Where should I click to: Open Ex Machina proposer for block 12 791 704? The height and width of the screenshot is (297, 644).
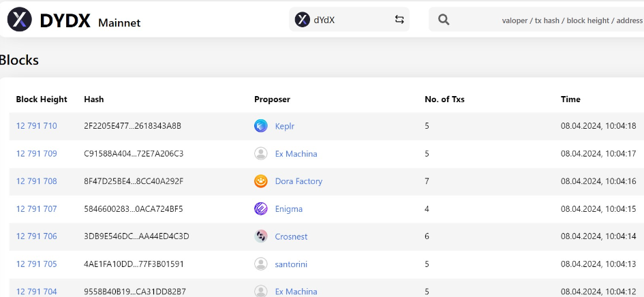(x=296, y=292)
